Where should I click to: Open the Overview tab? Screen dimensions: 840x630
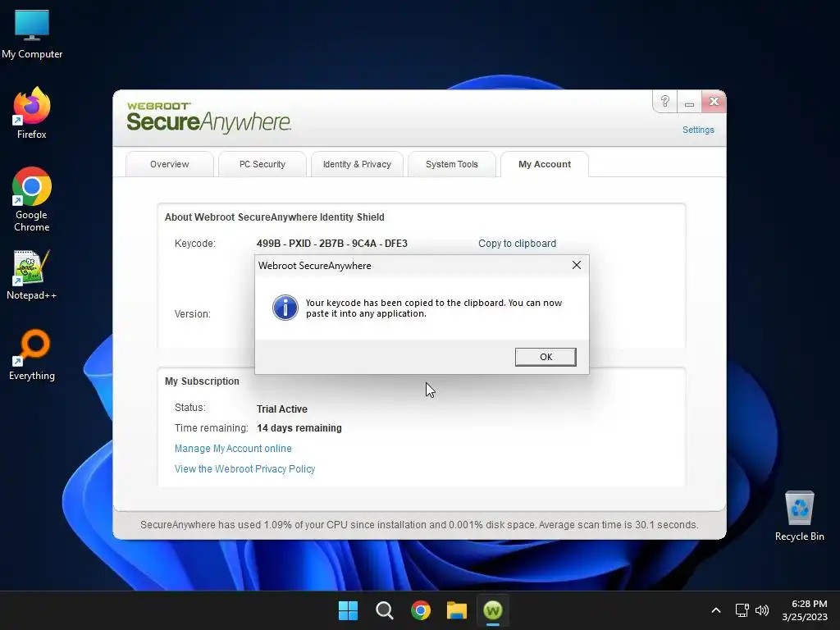[169, 164]
